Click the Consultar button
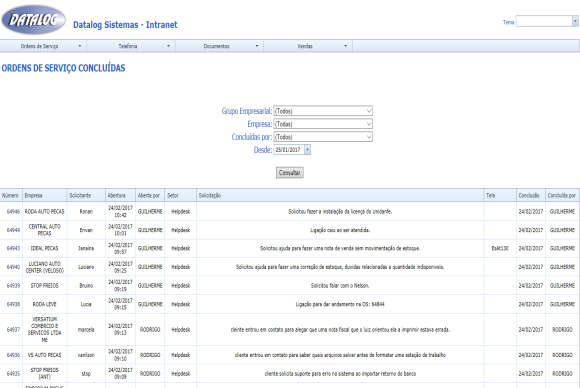 point(290,173)
